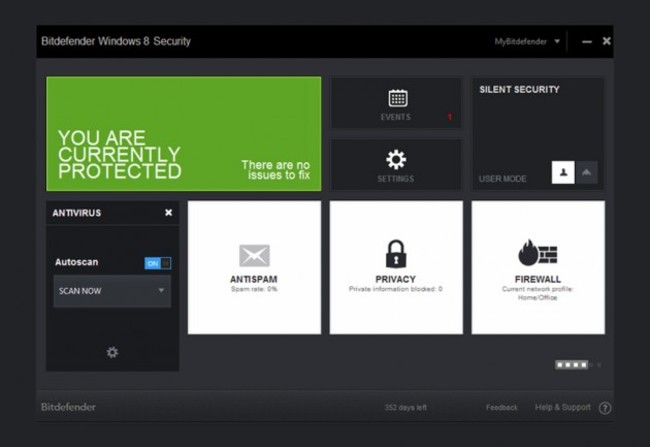This screenshot has height=447, width=650.
Task: Click the Antispam envelope icon
Action: [254, 255]
